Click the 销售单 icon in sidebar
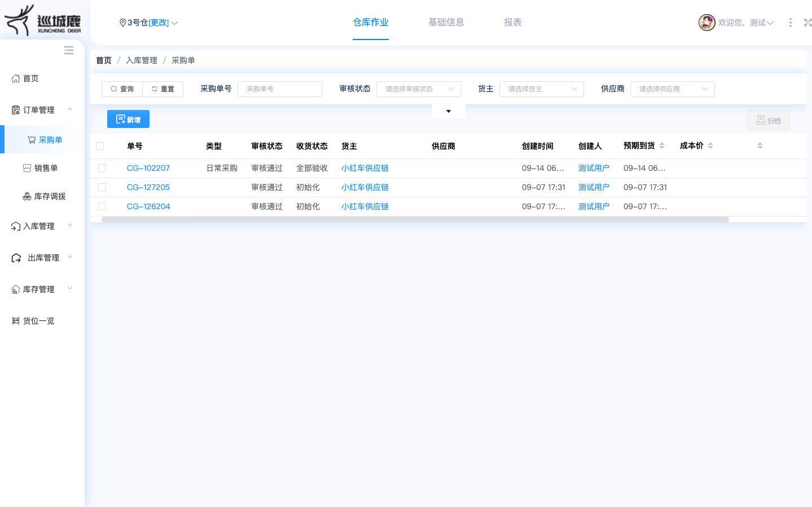This screenshot has height=507, width=812. 27,168
